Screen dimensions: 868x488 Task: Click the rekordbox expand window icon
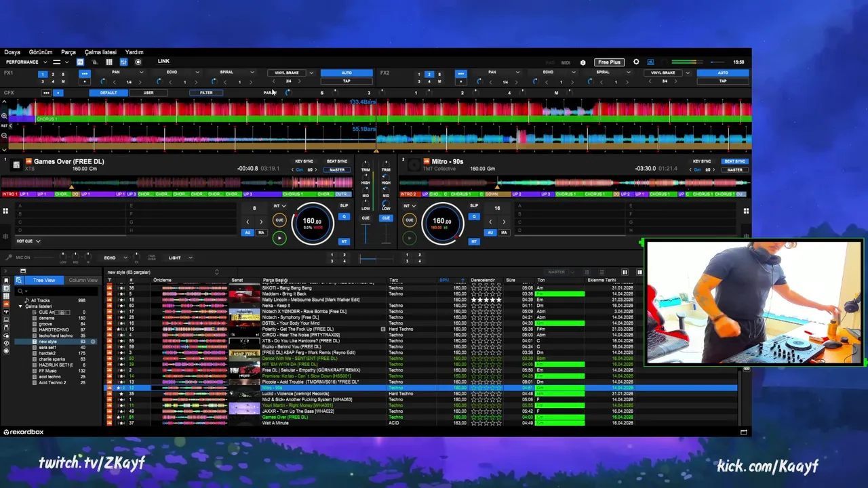[x=744, y=432]
